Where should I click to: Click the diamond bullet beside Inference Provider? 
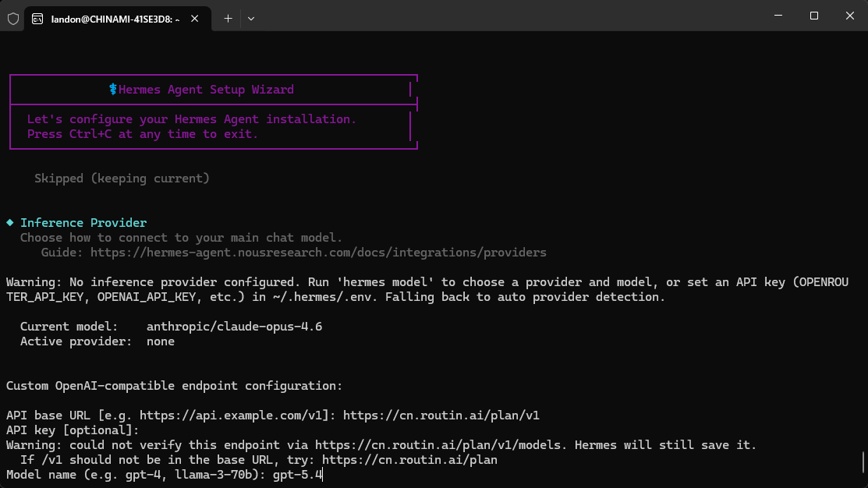click(x=10, y=223)
